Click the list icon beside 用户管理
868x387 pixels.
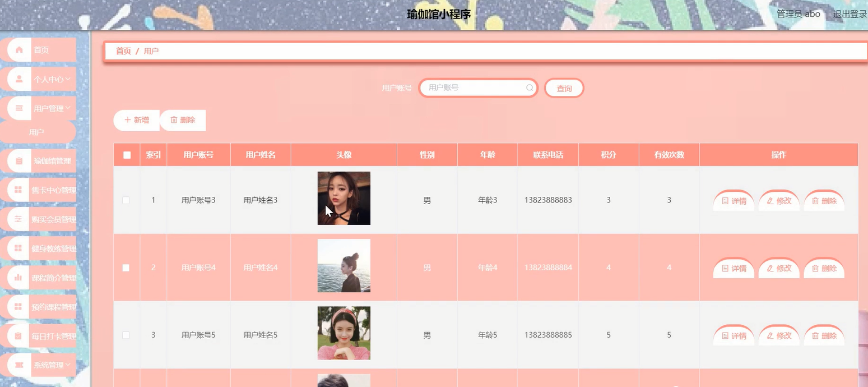tap(19, 108)
